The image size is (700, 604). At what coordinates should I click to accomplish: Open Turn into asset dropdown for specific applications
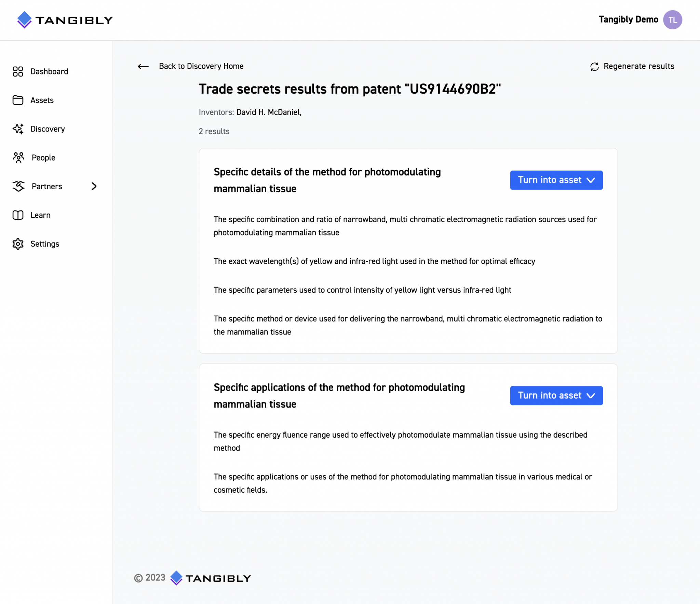coord(556,396)
